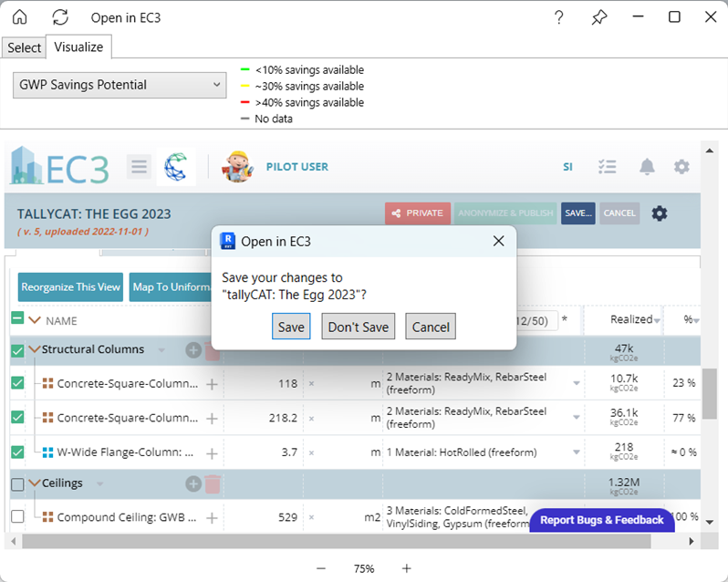Open the GWP Savings Potential dropdown
Image resolution: width=728 pixels, height=582 pixels.
[120, 85]
